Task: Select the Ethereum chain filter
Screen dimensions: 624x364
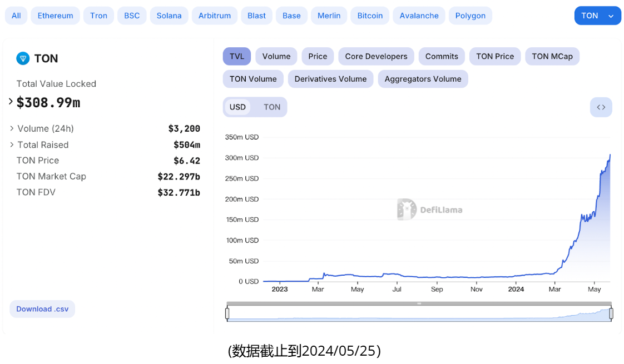Action: pyautogui.click(x=55, y=16)
